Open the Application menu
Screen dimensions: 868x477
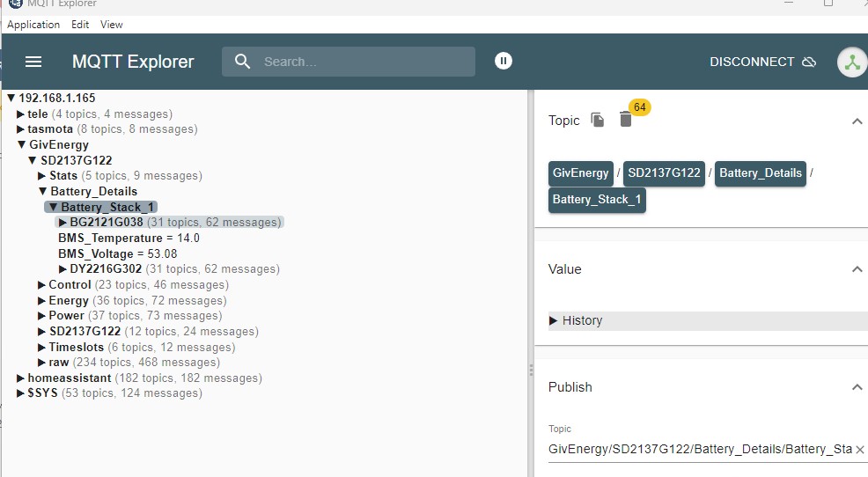click(33, 25)
